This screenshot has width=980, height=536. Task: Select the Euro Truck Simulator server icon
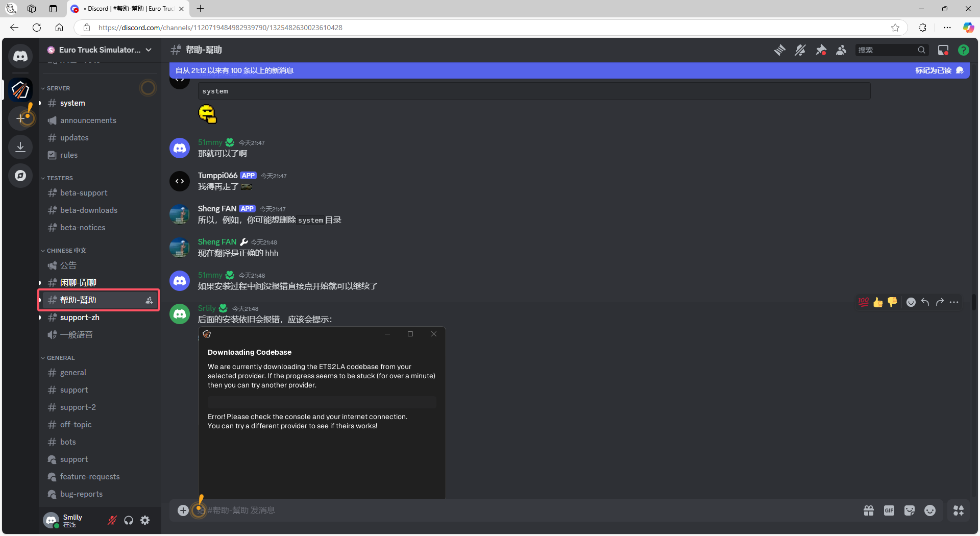[x=20, y=90]
